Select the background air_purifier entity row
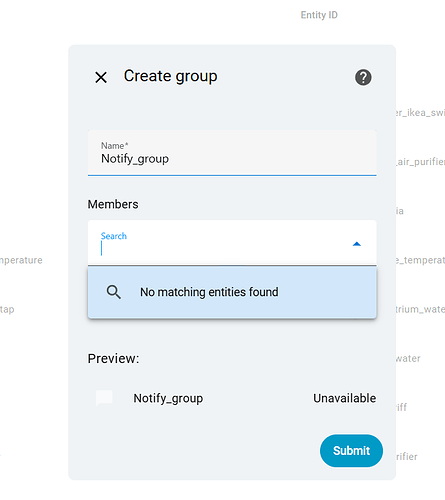445x500 pixels. 420,162
